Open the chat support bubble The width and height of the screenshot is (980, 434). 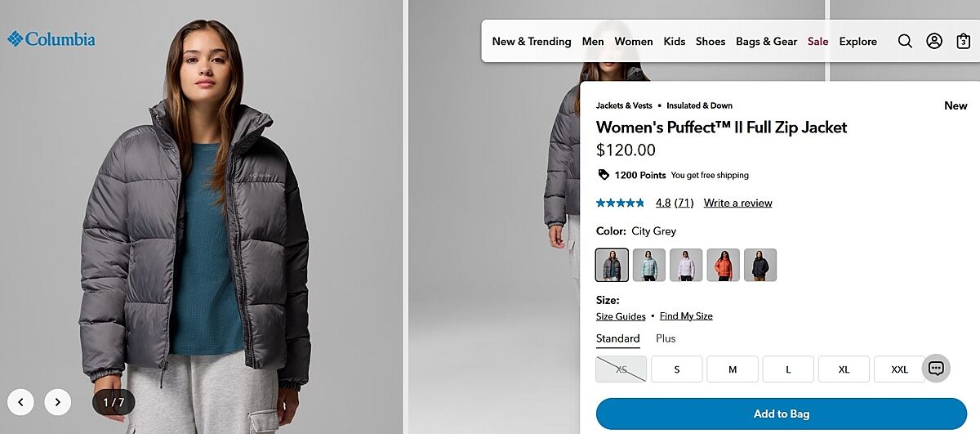[x=936, y=369]
